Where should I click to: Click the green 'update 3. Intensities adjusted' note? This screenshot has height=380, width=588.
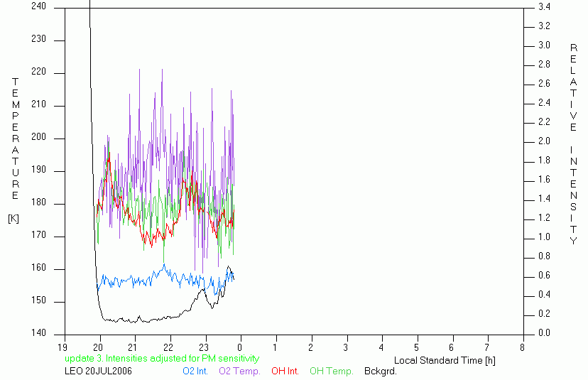(x=162, y=358)
